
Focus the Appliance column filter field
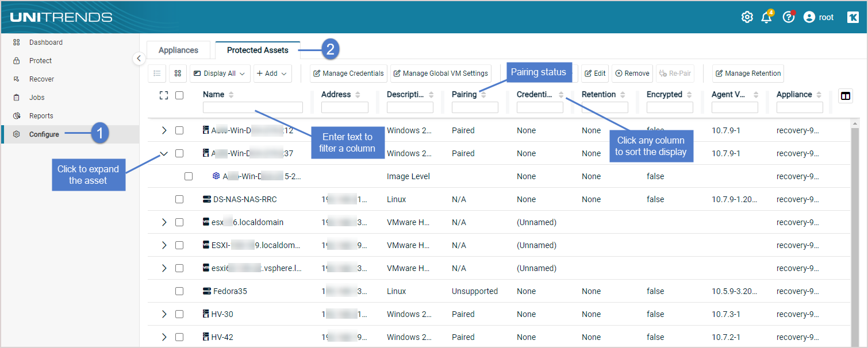tap(800, 107)
